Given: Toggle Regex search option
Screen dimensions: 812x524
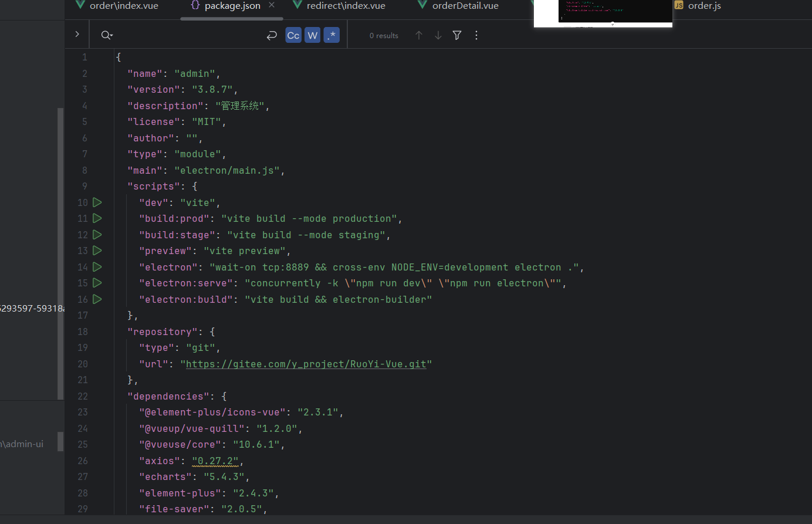Looking at the screenshot, I should pos(331,35).
